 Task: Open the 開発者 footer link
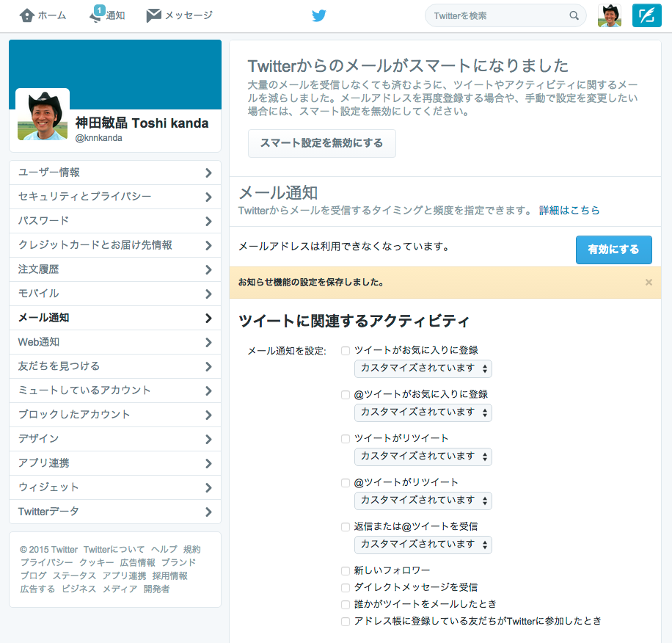(156, 589)
